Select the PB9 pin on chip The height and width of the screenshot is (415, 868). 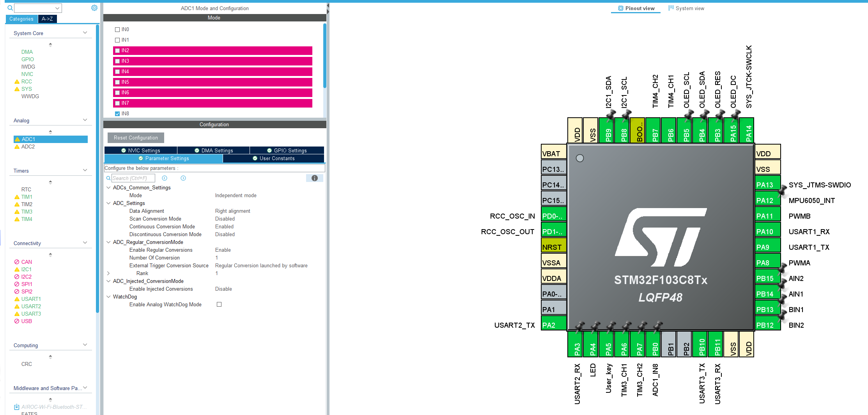(x=606, y=131)
